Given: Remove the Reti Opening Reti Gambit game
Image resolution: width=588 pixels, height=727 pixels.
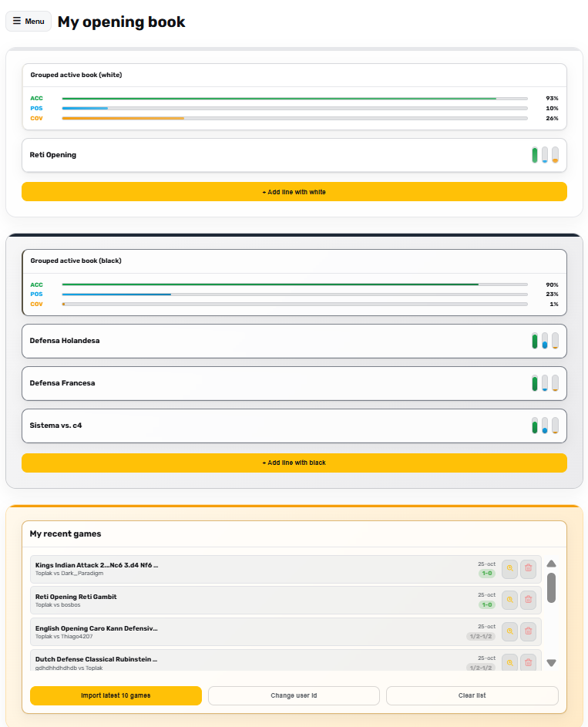Looking at the screenshot, I should [528, 600].
